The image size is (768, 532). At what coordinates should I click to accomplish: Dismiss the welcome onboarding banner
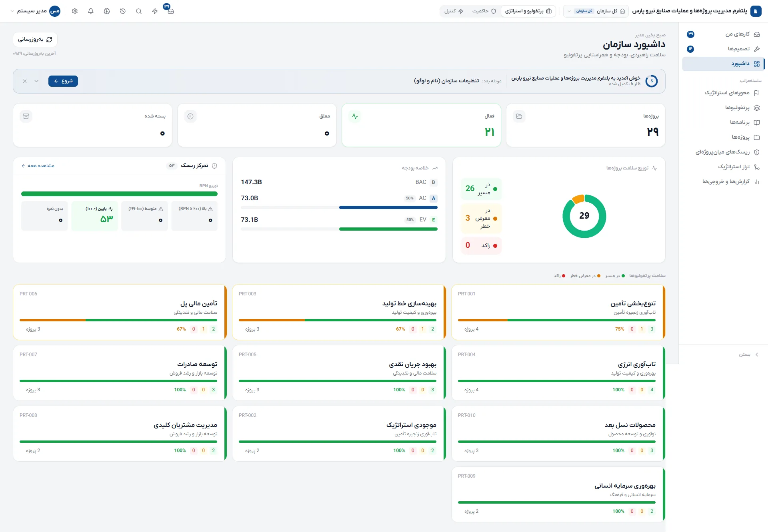point(25,81)
